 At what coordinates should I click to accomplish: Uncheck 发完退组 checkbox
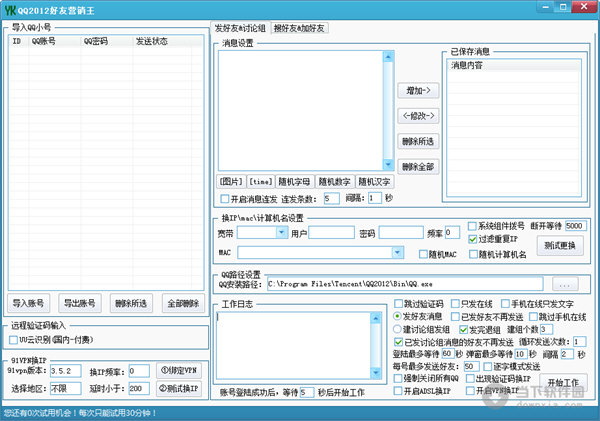[x=463, y=330]
